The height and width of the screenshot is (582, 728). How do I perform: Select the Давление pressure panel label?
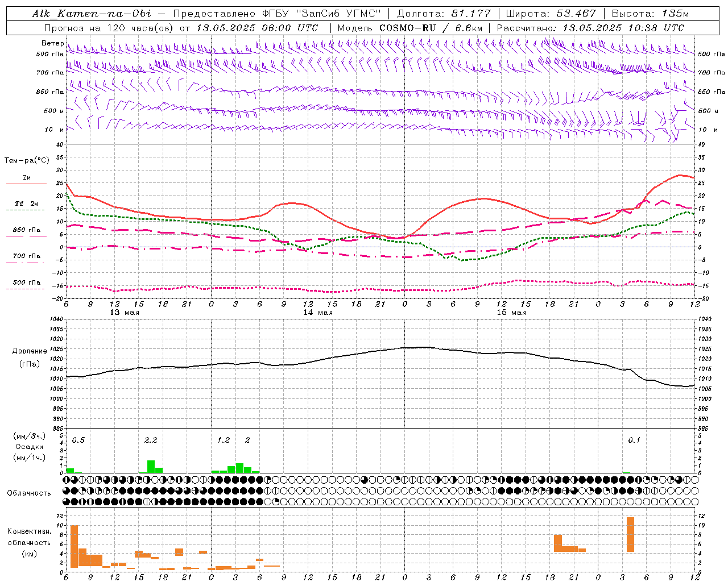[x=30, y=351]
